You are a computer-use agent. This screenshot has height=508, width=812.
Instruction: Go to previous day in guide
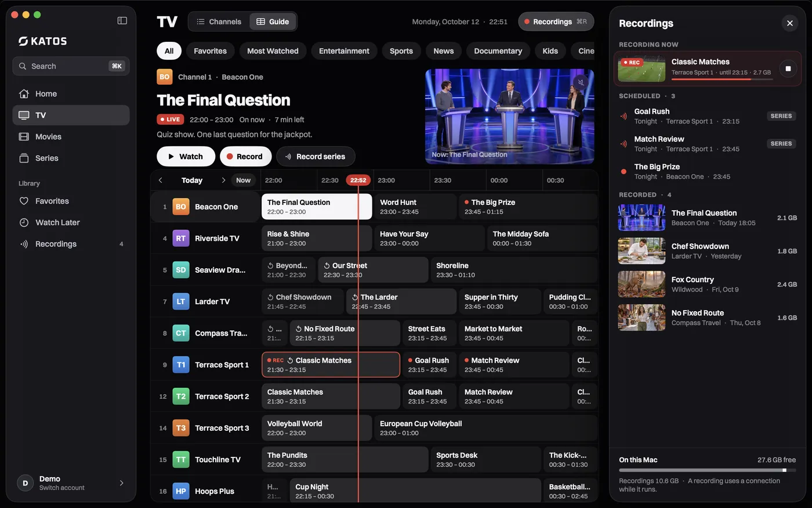coord(161,181)
